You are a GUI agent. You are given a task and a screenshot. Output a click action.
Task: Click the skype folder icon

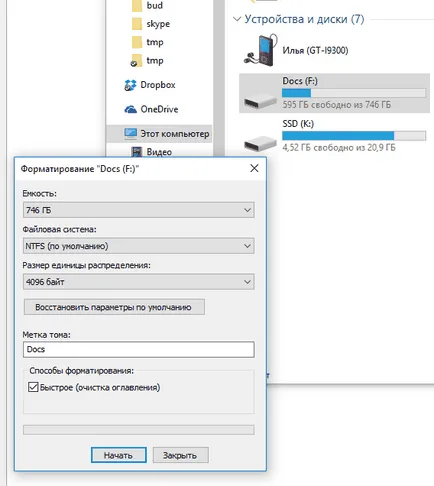point(137,24)
